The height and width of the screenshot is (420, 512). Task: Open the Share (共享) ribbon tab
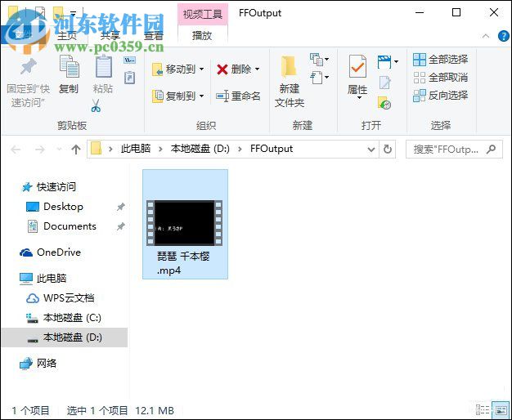pos(110,35)
